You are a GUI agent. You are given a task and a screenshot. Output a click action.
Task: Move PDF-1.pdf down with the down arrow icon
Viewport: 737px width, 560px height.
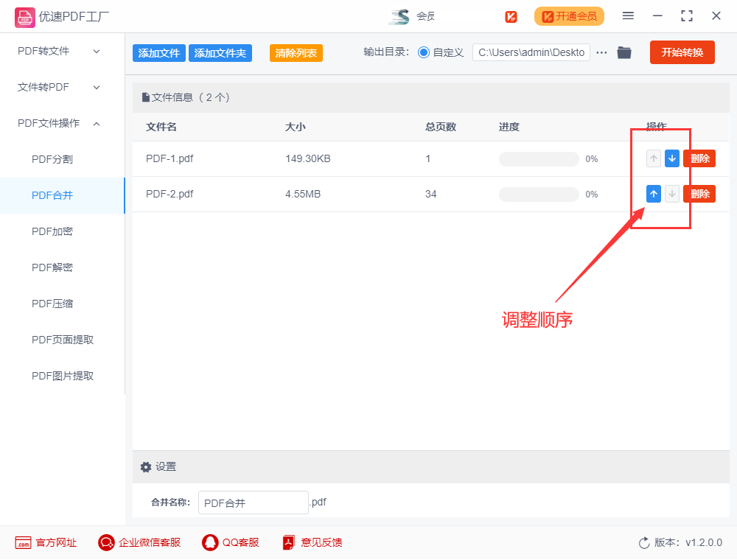point(671,158)
